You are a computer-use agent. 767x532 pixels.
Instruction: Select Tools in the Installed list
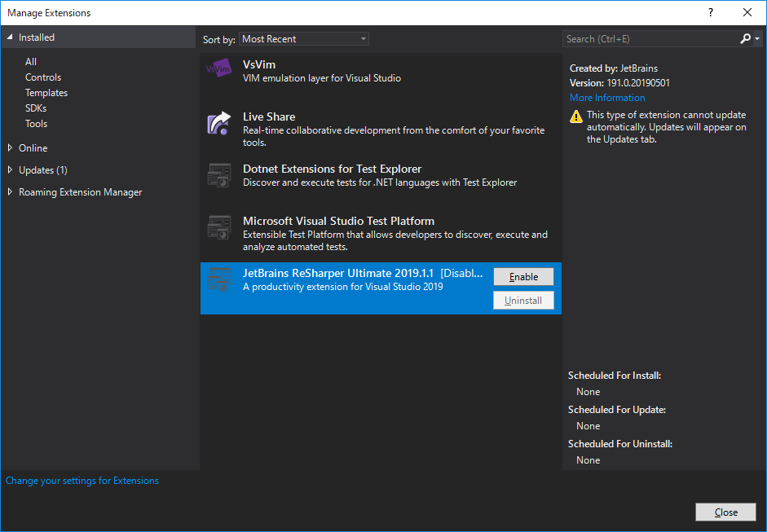pyautogui.click(x=36, y=123)
